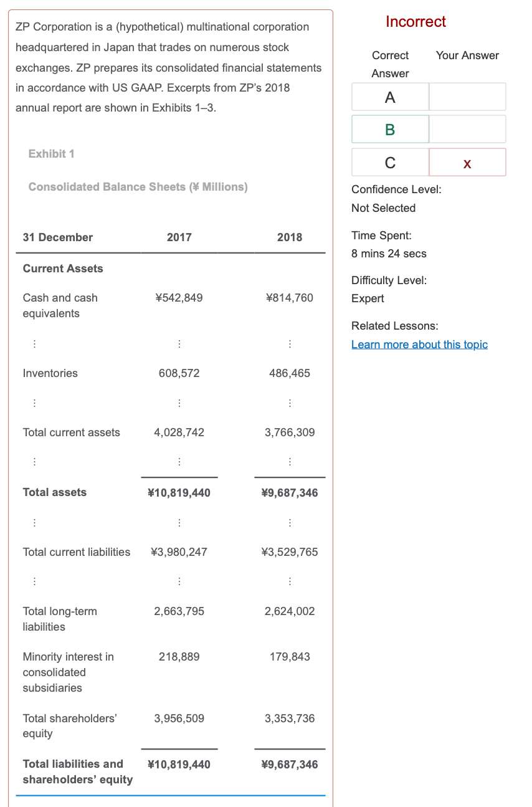Click the vertical ellipsis below the Cash and cash equivalents label
This screenshot has height=807, width=532.
click(34, 343)
